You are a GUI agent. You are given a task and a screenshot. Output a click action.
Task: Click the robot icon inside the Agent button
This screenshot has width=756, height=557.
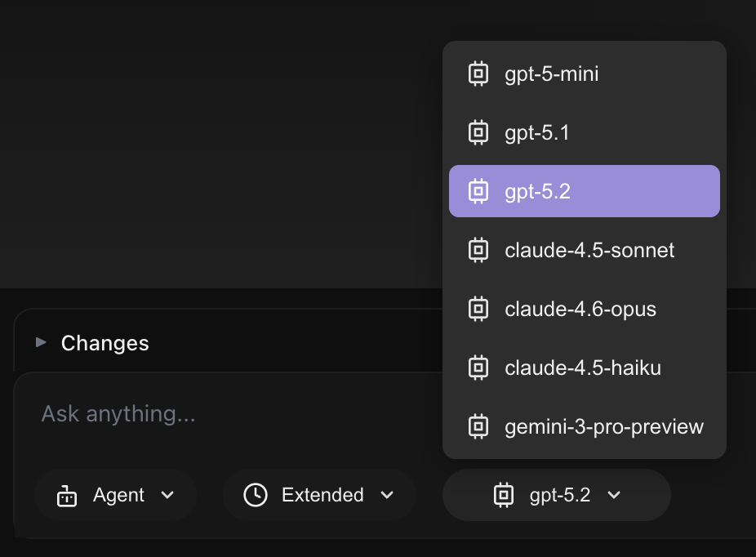click(66, 495)
